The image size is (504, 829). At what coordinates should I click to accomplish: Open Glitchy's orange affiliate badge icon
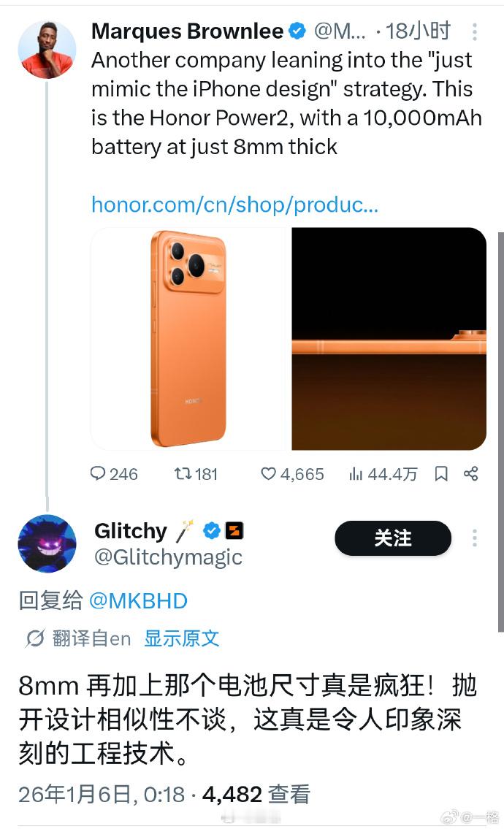click(x=234, y=530)
